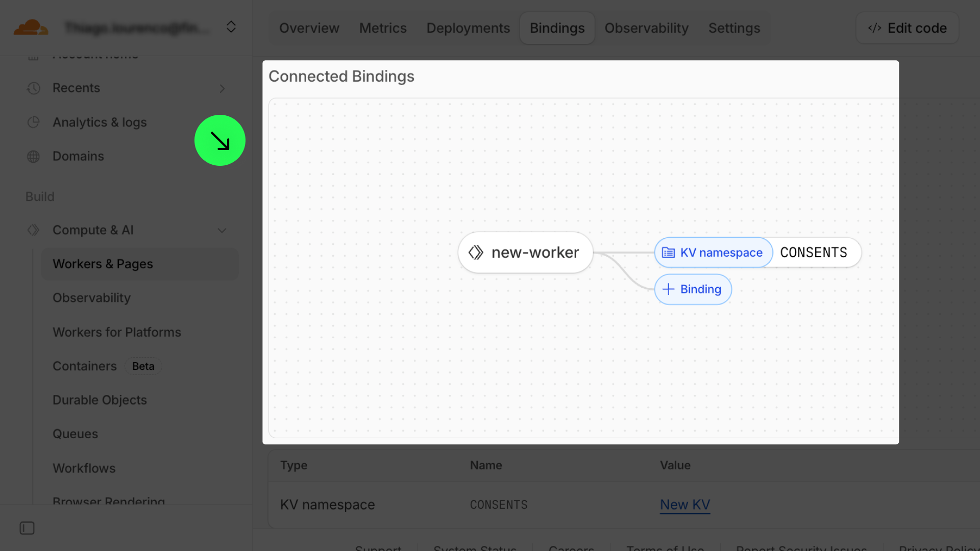
Task: Go to Workers for Platforms
Action: [117, 332]
